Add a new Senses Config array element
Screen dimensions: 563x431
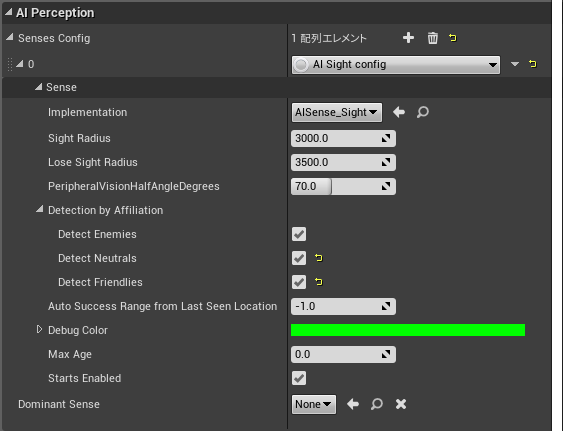tap(408, 38)
